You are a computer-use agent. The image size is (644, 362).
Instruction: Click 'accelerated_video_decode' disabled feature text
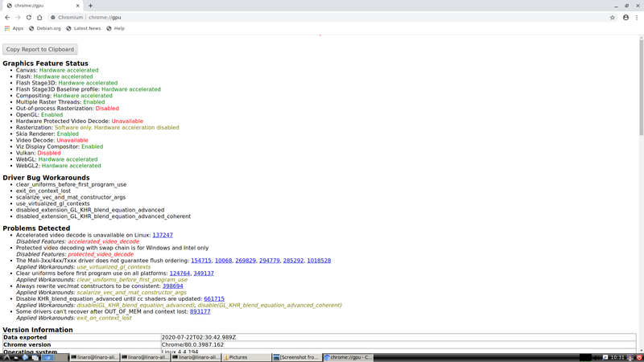click(104, 242)
